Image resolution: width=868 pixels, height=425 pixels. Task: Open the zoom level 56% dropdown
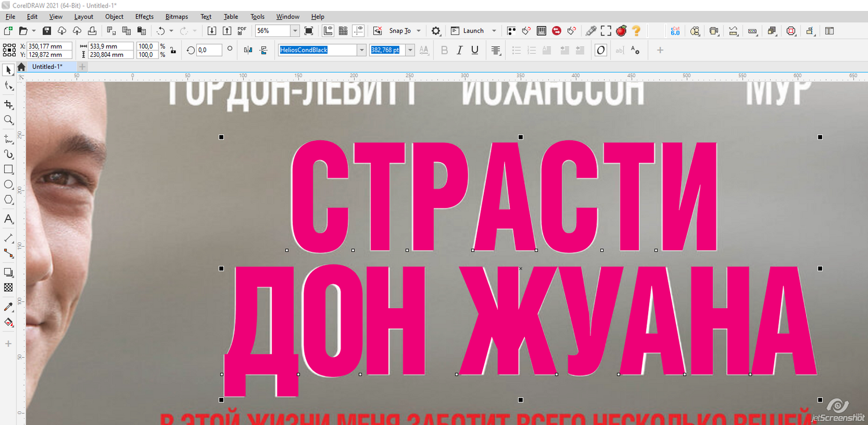pyautogui.click(x=295, y=31)
